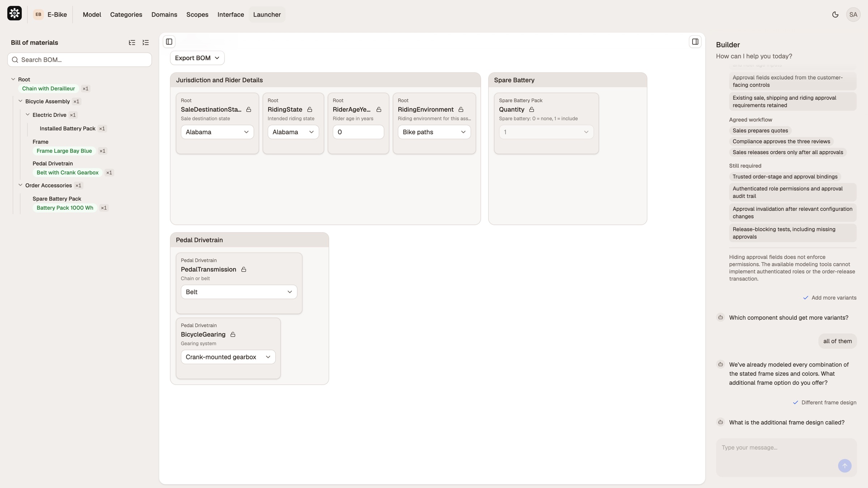Open the Crank-mounted gearbox dropdown
Image resolution: width=868 pixels, height=488 pixels.
(228, 357)
